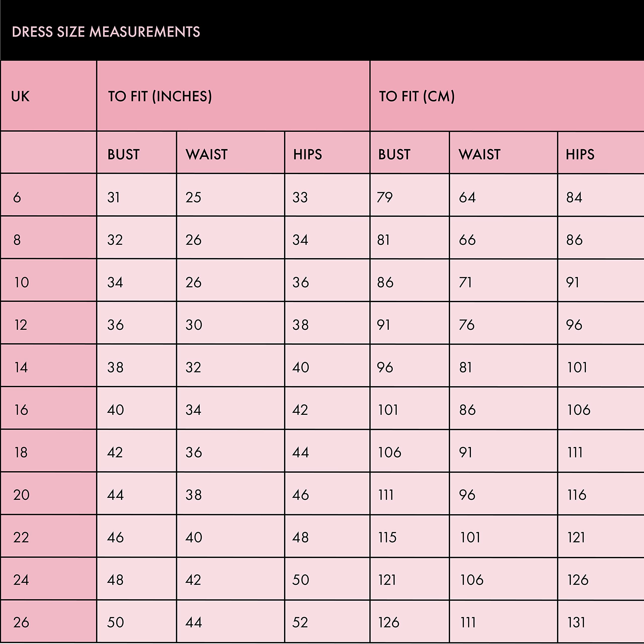Click the Waist subheader under inches
This screenshot has width=644, height=644.
click(207, 154)
